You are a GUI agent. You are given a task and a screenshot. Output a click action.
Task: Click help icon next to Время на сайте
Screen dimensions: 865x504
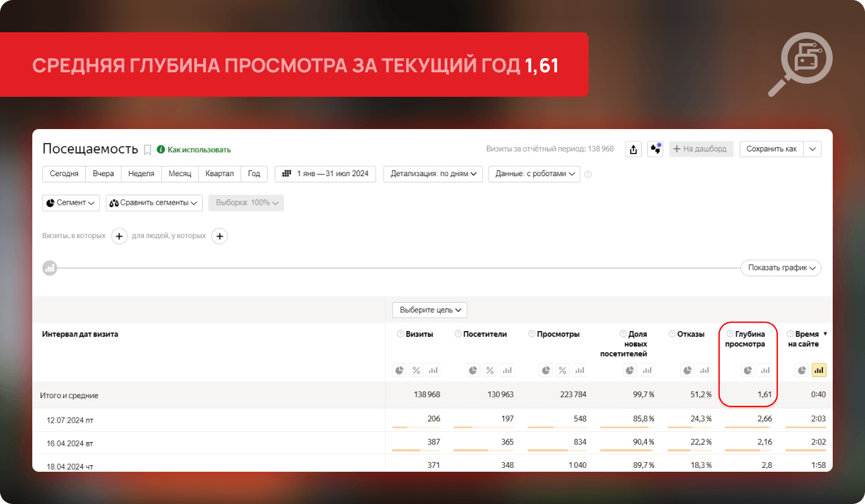click(x=790, y=334)
